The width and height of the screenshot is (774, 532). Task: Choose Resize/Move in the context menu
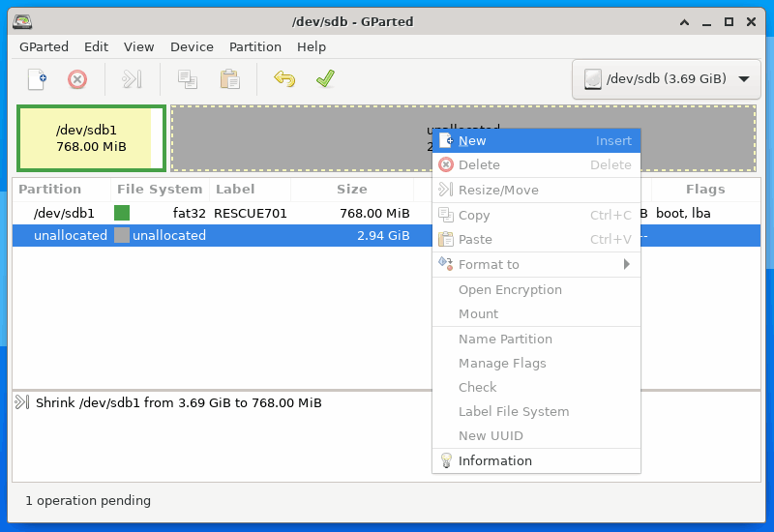(x=536, y=190)
